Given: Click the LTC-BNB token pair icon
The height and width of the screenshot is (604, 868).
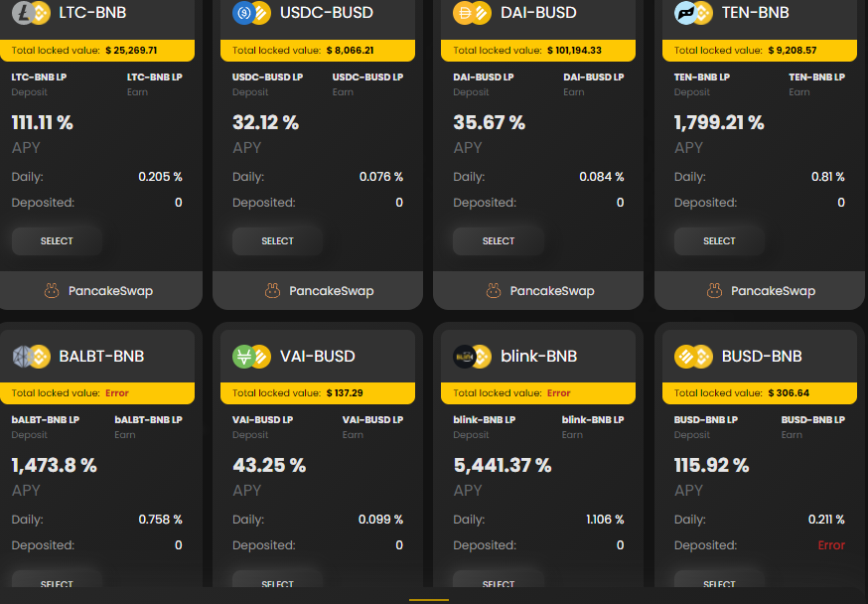Looking at the screenshot, I should coord(31,13).
